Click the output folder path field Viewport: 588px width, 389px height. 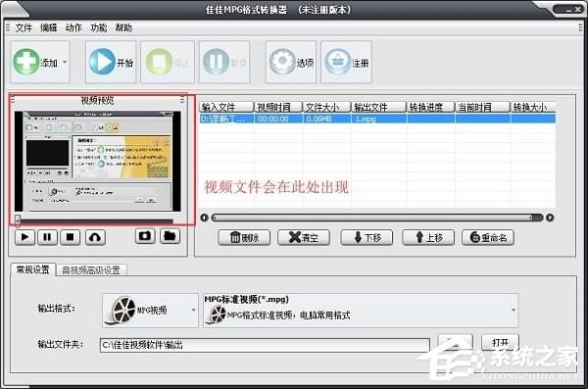[x=265, y=345]
